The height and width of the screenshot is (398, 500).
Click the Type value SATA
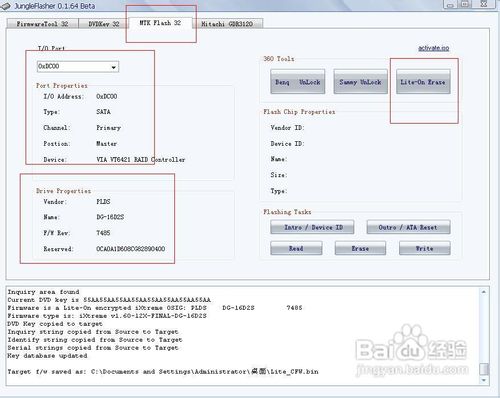tap(103, 112)
